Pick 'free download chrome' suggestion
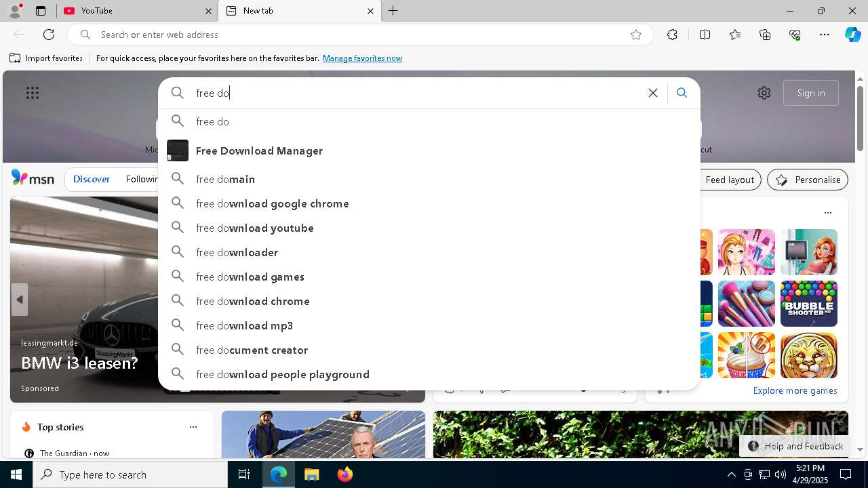This screenshot has width=868, height=488. pyautogui.click(x=429, y=301)
